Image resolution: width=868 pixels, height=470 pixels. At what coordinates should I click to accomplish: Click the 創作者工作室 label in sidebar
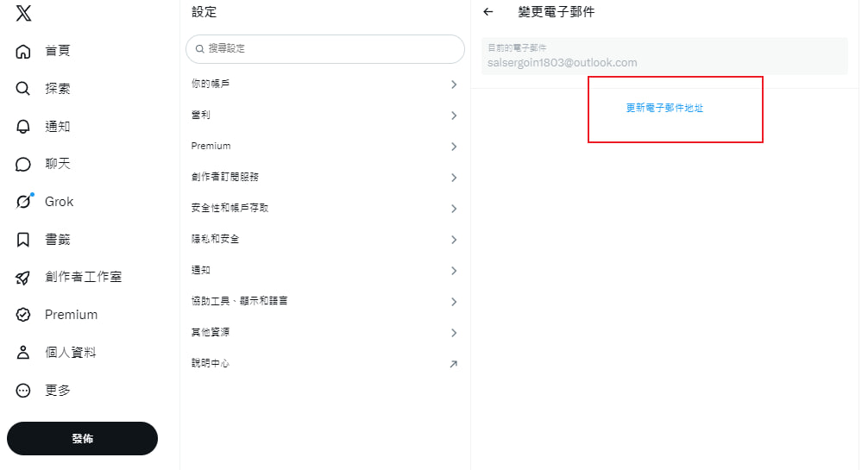coord(84,277)
